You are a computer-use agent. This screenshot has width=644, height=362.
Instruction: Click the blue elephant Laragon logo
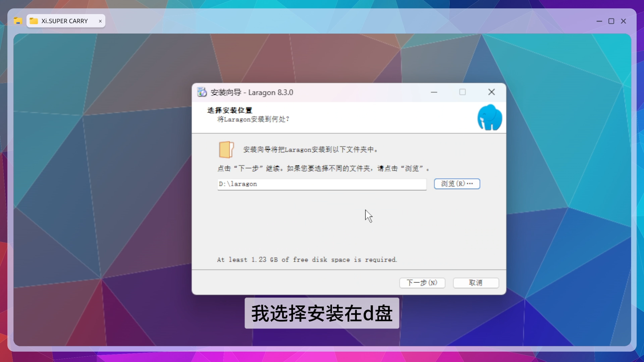tap(489, 117)
